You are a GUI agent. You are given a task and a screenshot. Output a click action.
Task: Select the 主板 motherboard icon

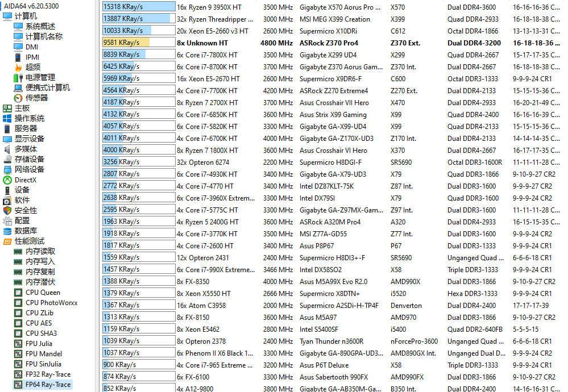click(x=7, y=108)
